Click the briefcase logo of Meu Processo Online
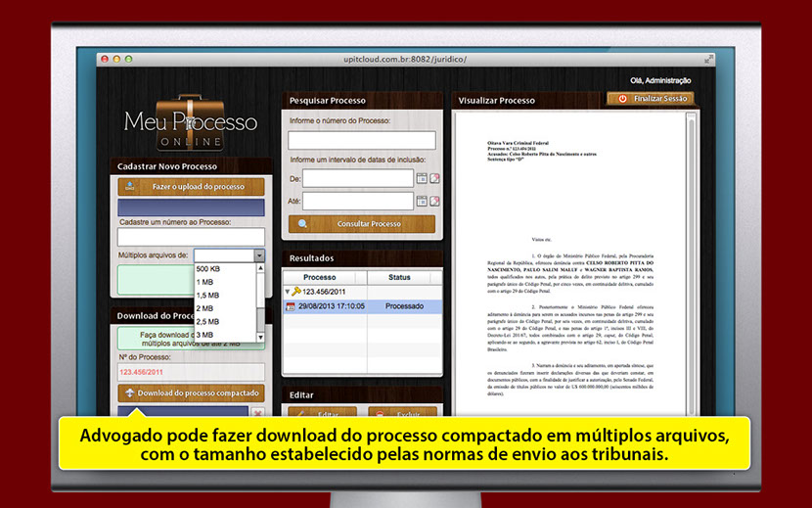The image size is (812, 508). pyautogui.click(x=191, y=112)
